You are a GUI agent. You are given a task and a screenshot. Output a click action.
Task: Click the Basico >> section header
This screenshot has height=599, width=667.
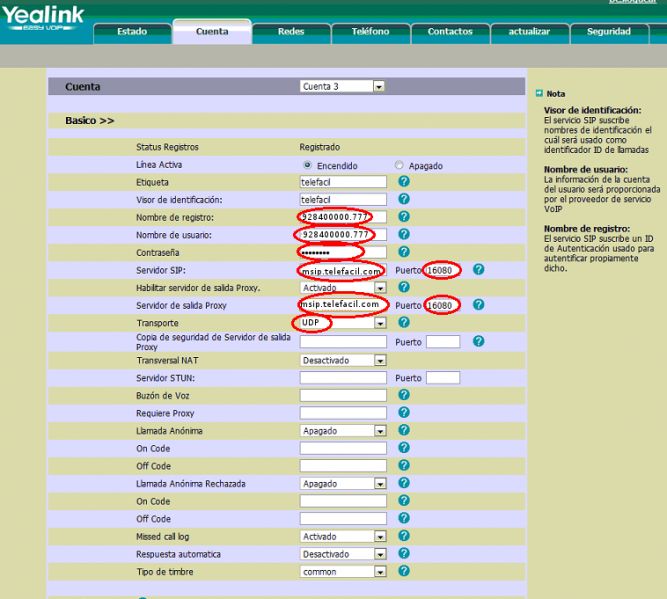(x=90, y=121)
